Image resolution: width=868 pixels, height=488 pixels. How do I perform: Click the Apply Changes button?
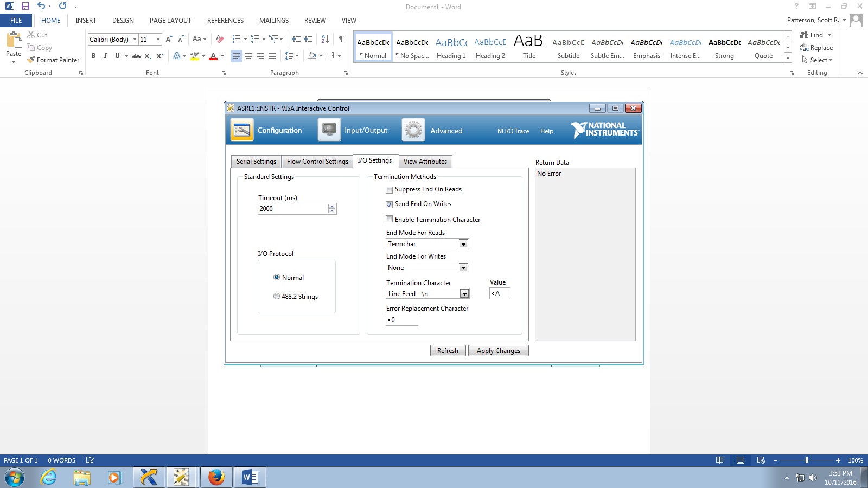pyautogui.click(x=499, y=351)
